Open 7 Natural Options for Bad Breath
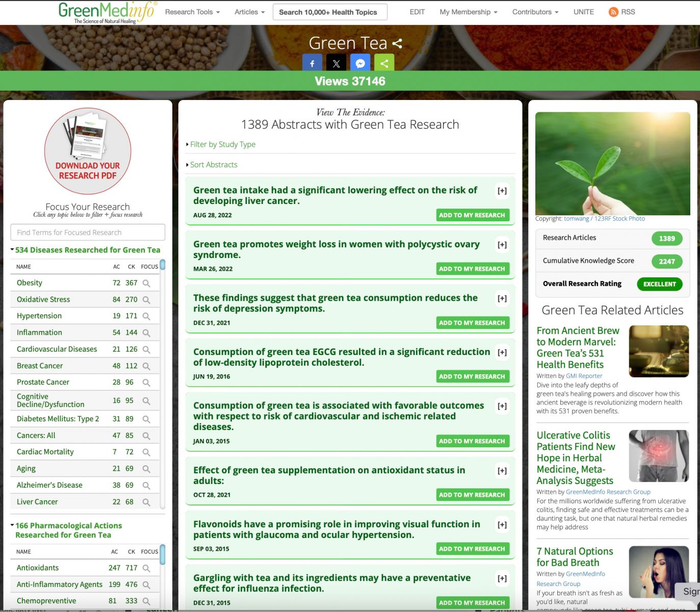 click(575, 556)
